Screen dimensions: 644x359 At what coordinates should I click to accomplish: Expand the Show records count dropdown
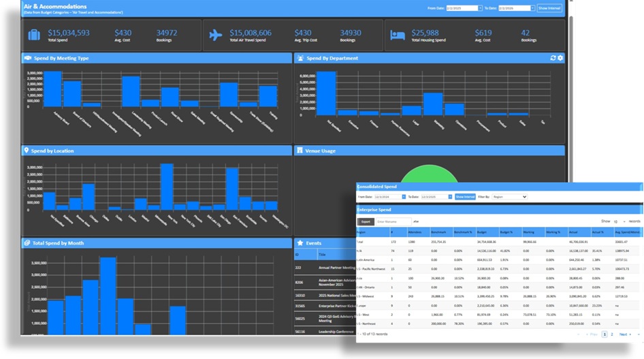click(618, 221)
